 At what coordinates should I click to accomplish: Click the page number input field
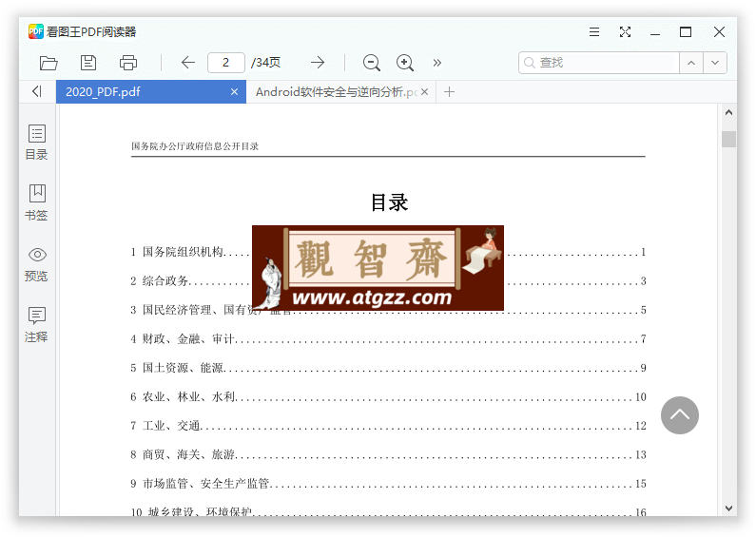[x=225, y=63]
